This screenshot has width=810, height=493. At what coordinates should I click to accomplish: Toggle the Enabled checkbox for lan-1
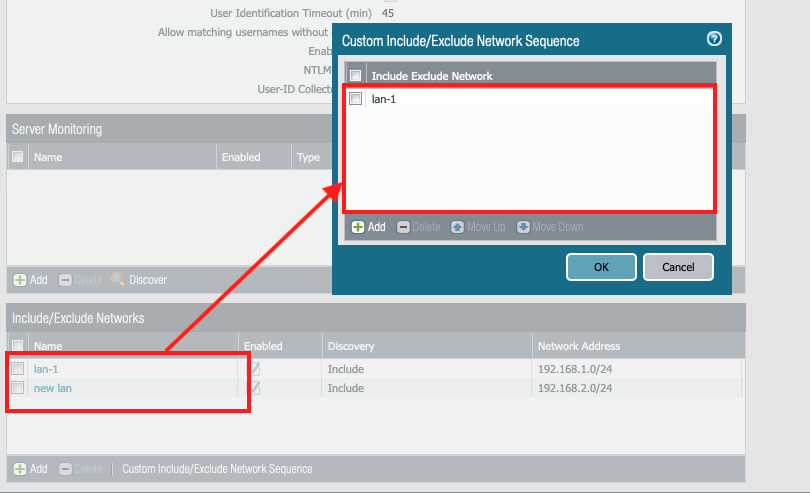[255, 368]
